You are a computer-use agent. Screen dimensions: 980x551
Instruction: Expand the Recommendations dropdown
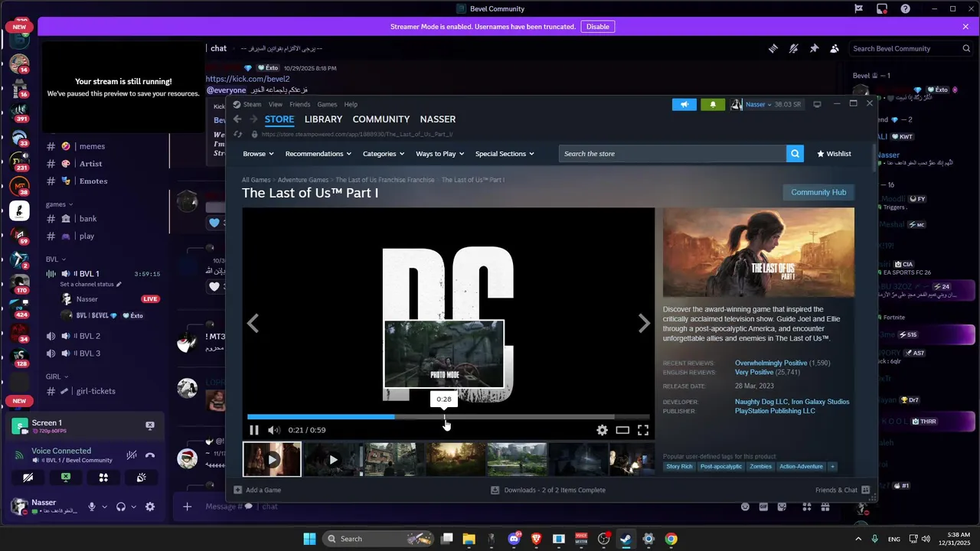pos(318,154)
